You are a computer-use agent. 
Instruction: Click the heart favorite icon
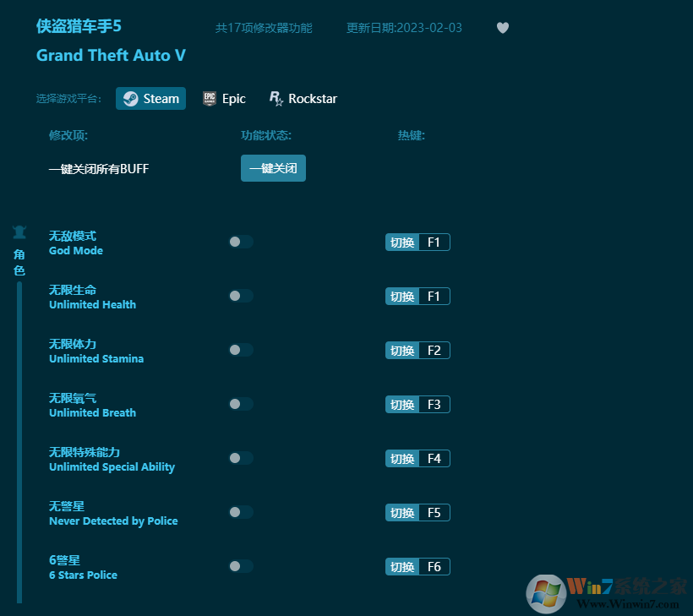[503, 28]
